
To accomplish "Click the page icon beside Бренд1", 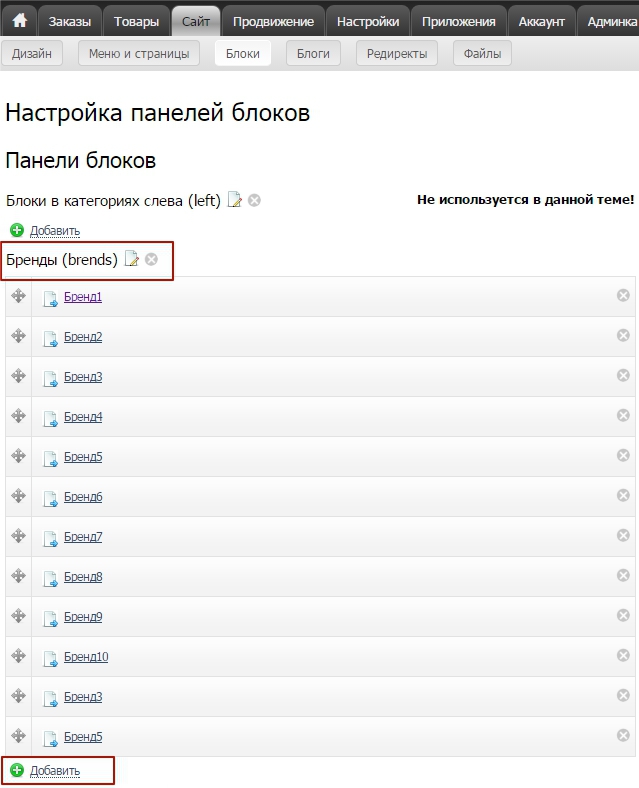I will [x=51, y=299].
